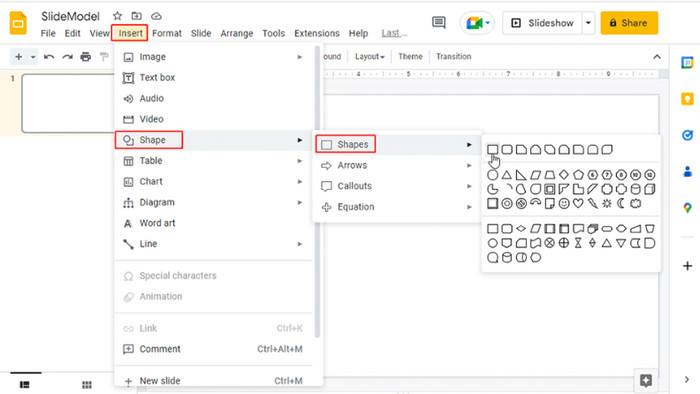This screenshot has height=394, width=700.
Task: Pick the pie shape
Action: point(492,189)
